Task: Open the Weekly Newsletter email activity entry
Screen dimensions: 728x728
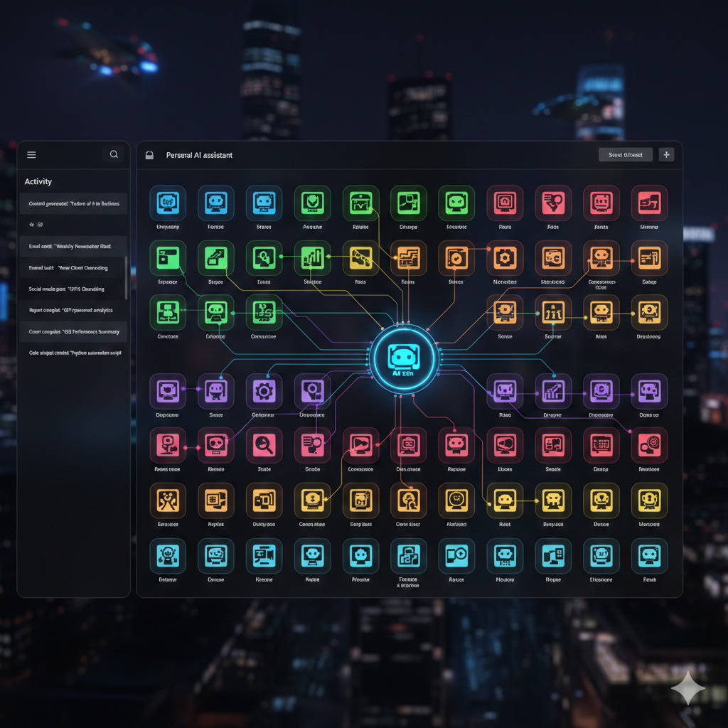Action: point(73,246)
